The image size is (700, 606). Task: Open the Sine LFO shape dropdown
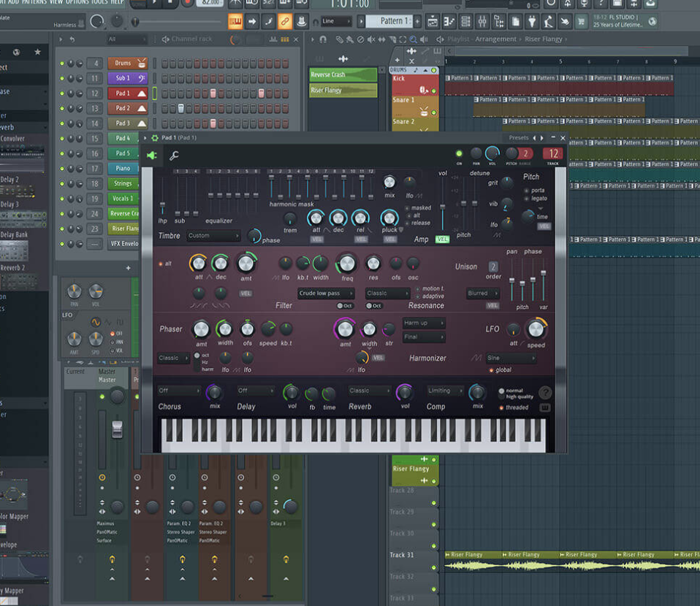click(x=511, y=358)
